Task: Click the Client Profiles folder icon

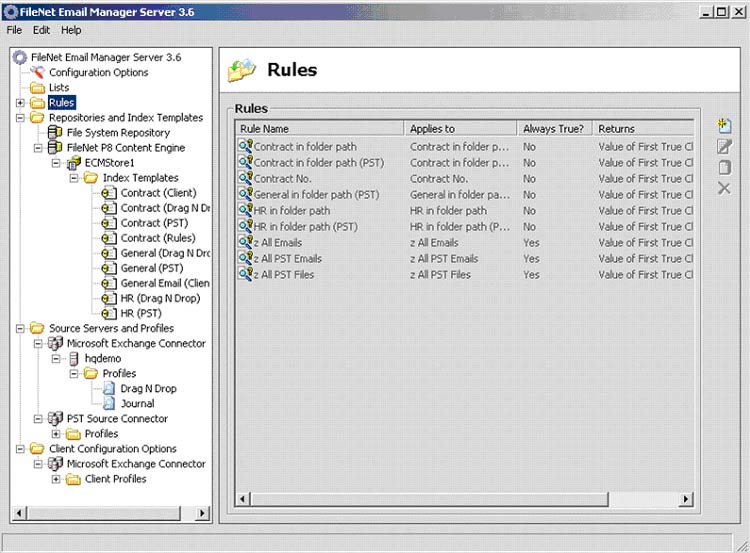Action: pos(73,479)
